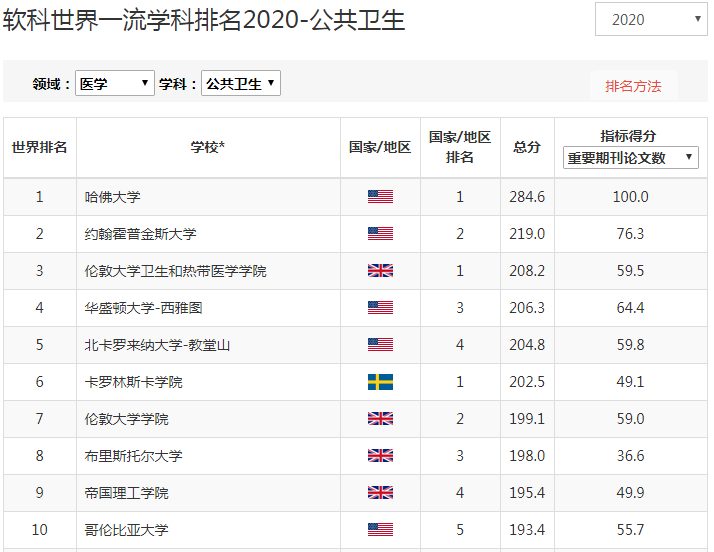
Task: Click the total score 202.5
Action: tap(527, 382)
